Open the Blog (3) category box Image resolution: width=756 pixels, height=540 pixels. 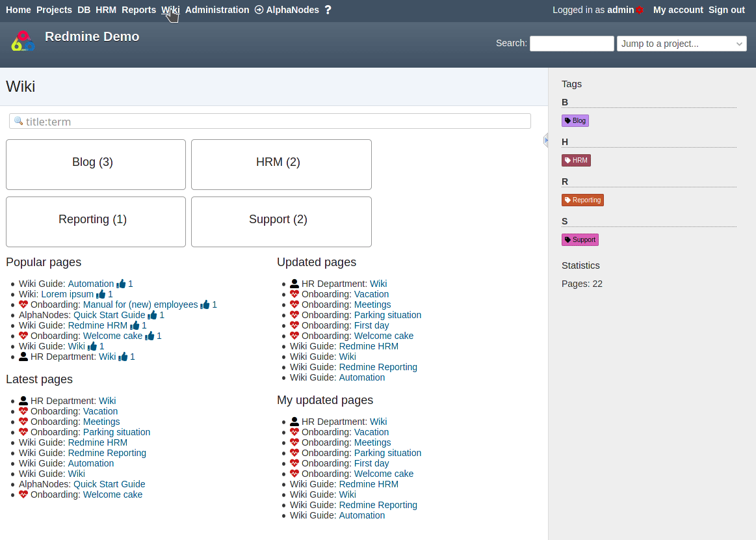(96, 164)
